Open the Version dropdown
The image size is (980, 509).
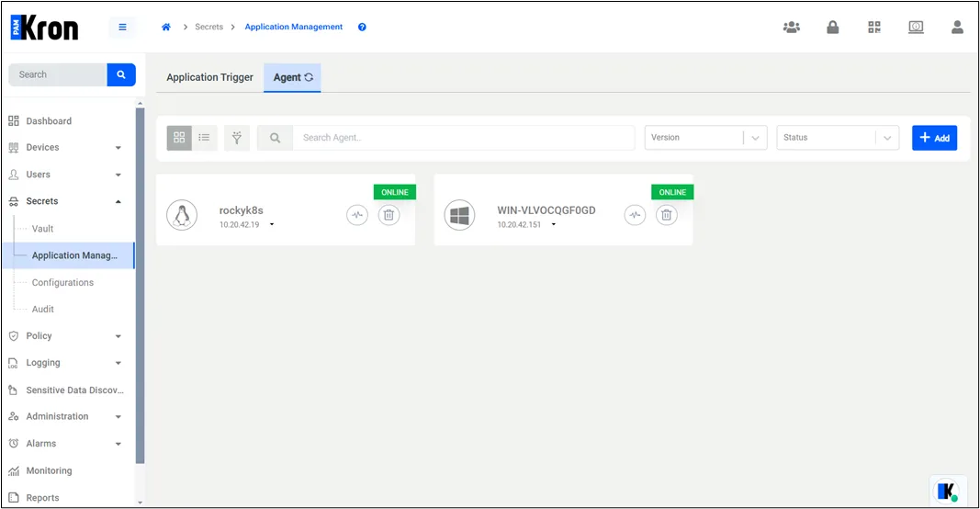tap(705, 138)
